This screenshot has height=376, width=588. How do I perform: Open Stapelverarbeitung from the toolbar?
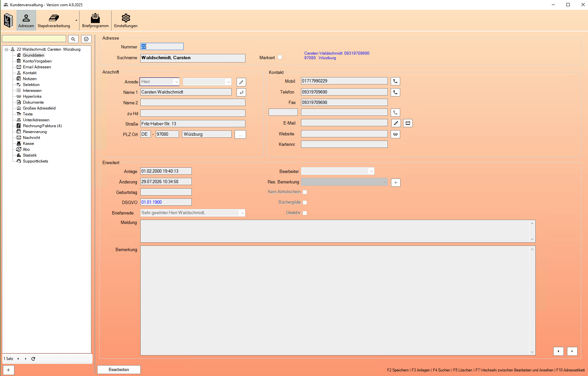(54, 20)
